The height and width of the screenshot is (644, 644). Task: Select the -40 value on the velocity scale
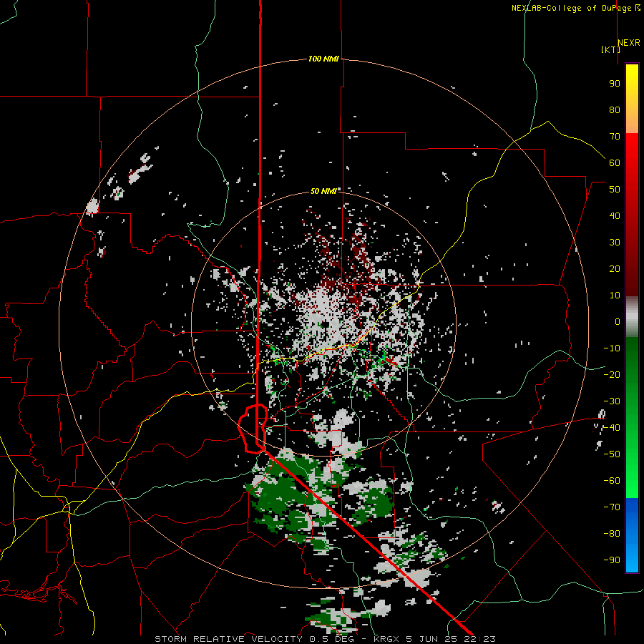pos(612,428)
